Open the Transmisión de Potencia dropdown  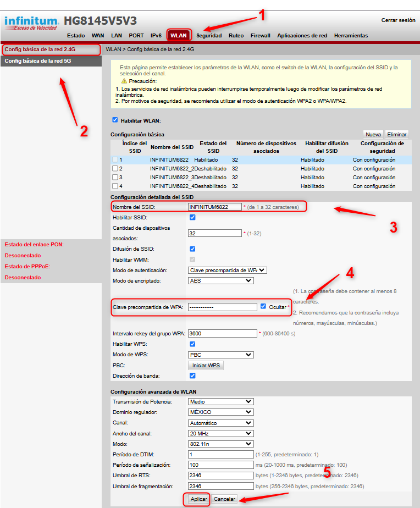[220, 401]
